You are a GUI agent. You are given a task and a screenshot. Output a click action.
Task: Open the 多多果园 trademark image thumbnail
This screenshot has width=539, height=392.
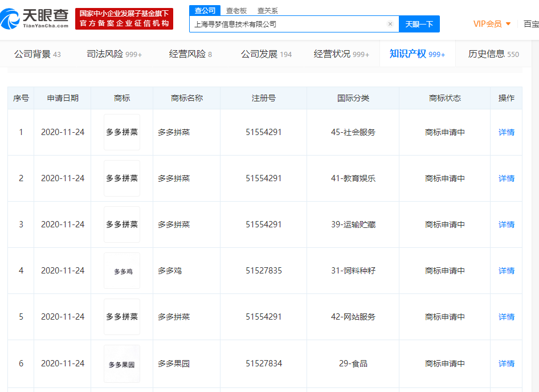[x=122, y=364]
